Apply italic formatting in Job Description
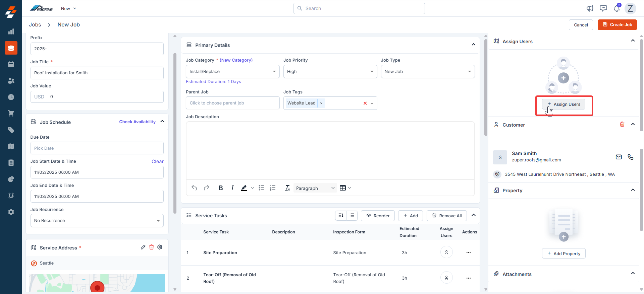 (x=232, y=188)
